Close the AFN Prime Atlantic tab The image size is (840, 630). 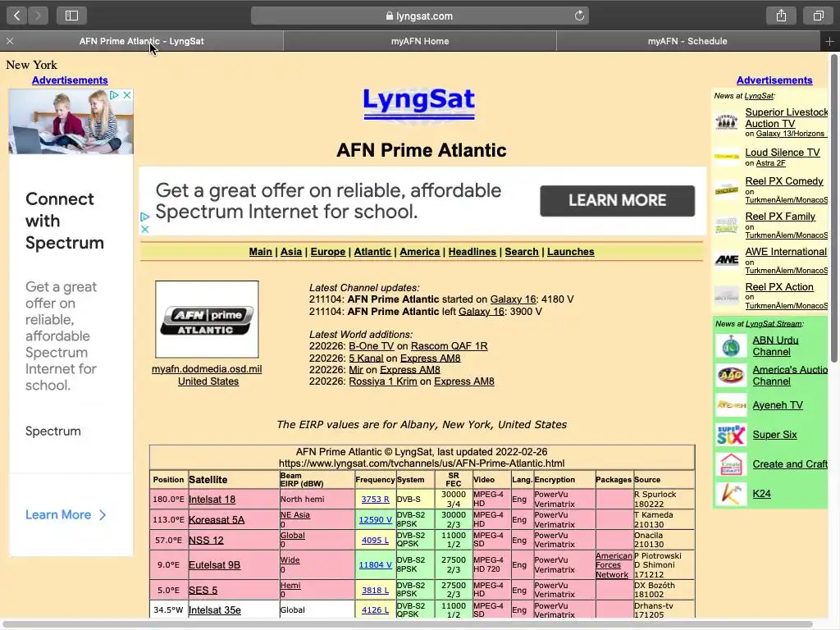pos(10,41)
